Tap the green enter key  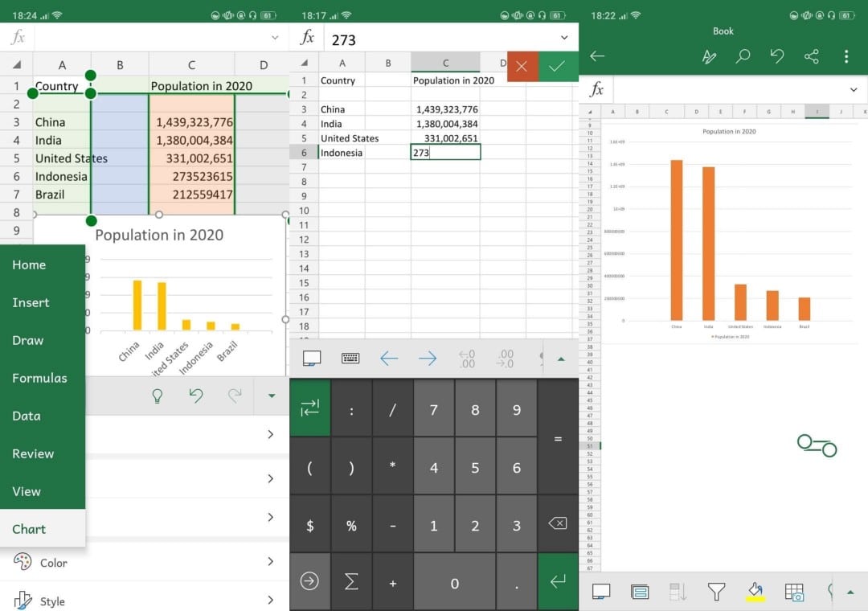point(558,581)
